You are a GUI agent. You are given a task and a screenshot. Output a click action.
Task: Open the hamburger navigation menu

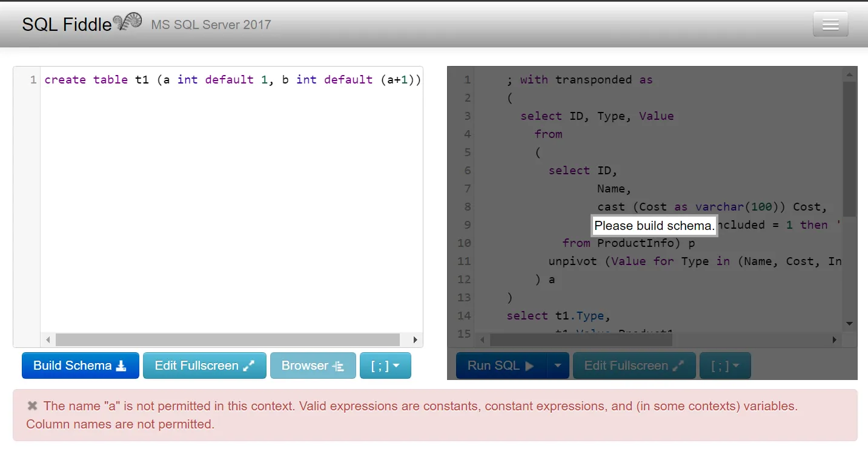coord(830,24)
